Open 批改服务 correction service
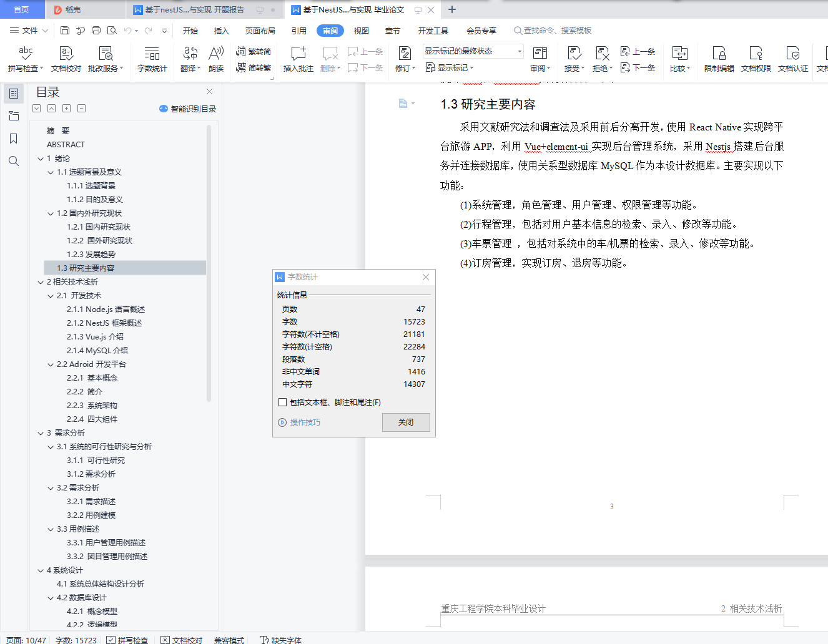 click(106, 59)
